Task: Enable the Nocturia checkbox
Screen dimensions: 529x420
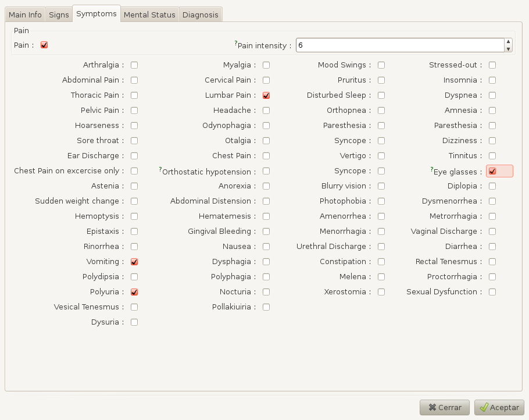Action: [266, 292]
